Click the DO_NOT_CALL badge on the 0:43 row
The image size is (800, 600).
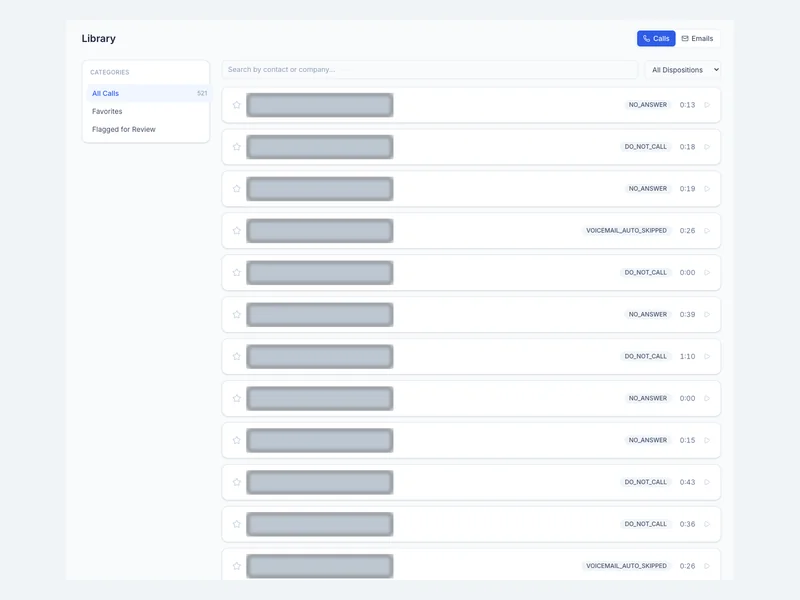(645, 482)
